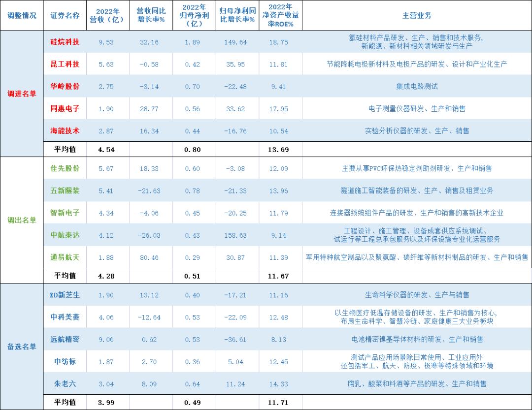532x410 pixels.
Task: Select the stock name 海能技术
Action: (65, 130)
